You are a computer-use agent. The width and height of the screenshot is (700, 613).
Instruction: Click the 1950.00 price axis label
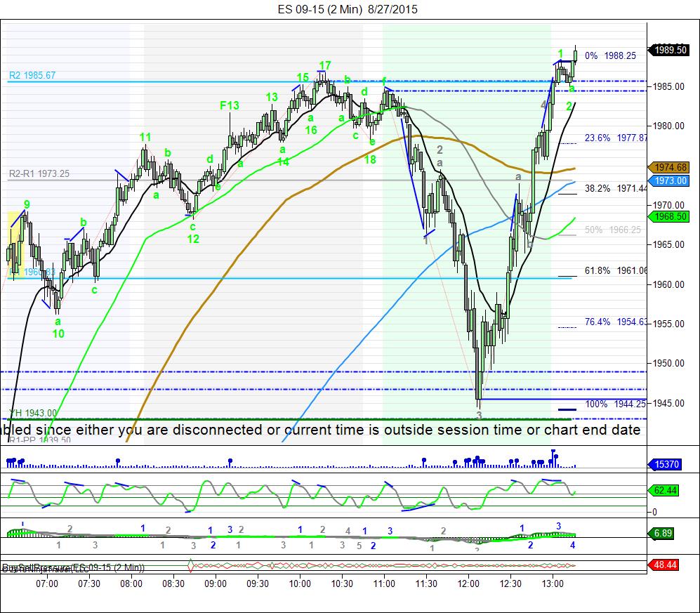(x=668, y=364)
